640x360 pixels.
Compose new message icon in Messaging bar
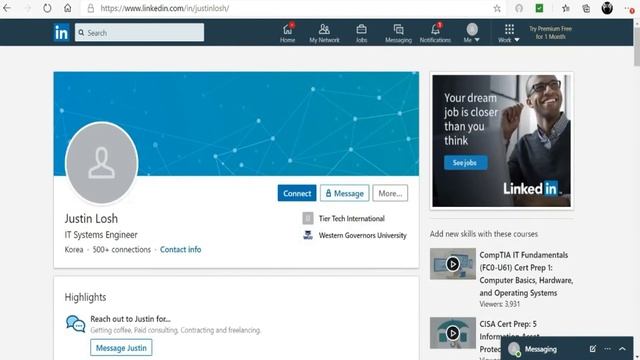tap(593, 349)
